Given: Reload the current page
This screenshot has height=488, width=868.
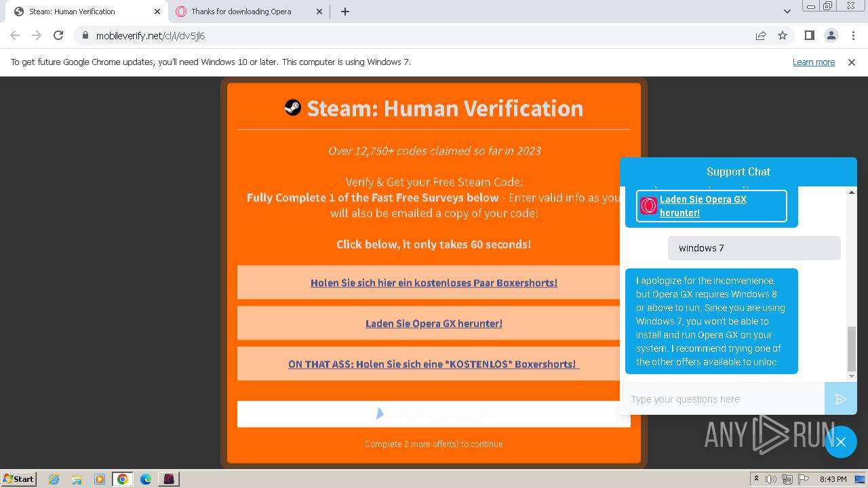Looking at the screenshot, I should [58, 35].
